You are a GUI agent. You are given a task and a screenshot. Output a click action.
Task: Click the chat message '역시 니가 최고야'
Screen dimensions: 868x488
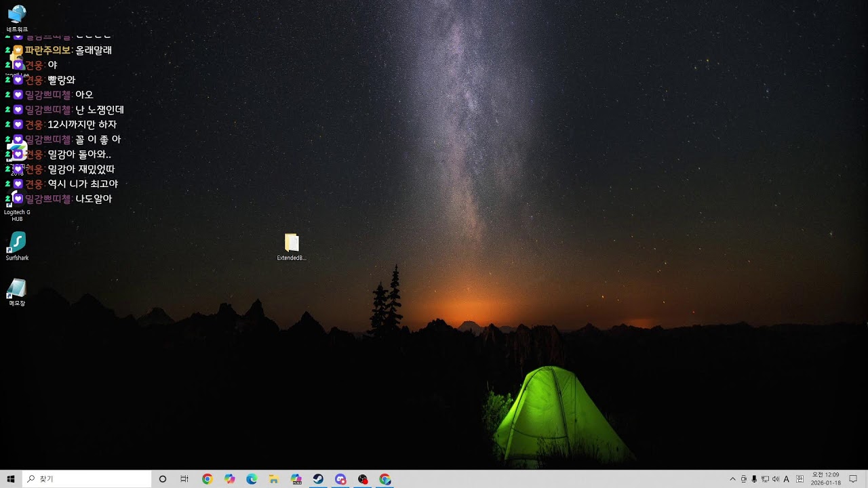[83, 184]
